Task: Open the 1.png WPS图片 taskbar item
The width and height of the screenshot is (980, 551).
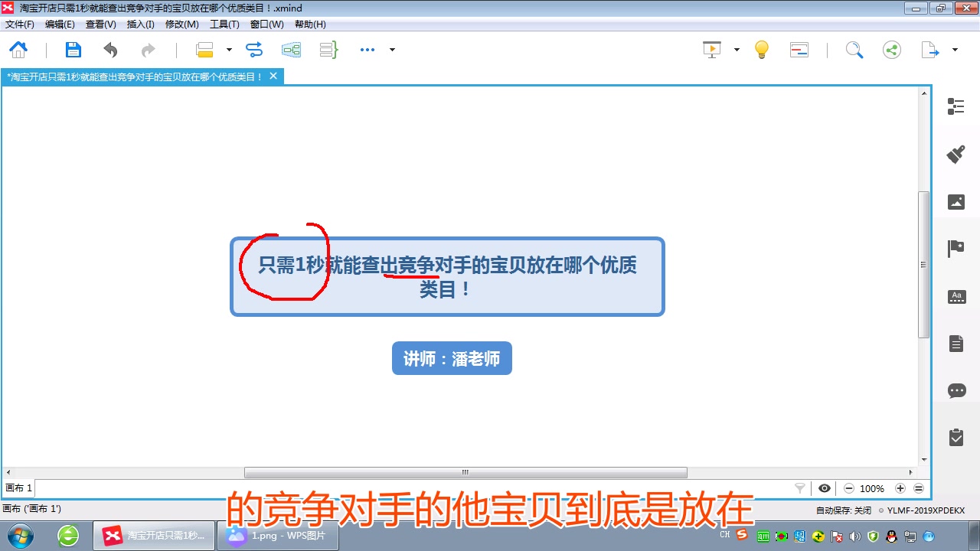Action: (279, 536)
